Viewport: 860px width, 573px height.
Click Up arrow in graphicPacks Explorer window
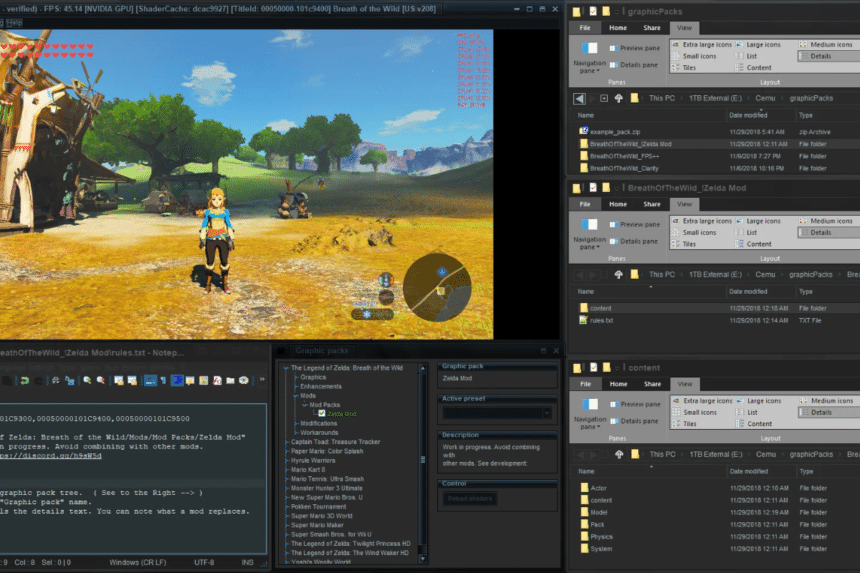tap(619, 98)
